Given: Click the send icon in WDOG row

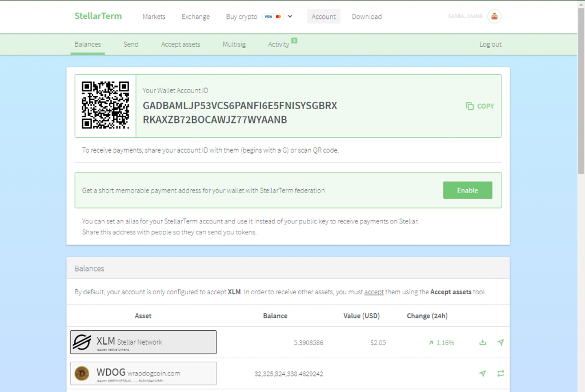Looking at the screenshot, I should tap(483, 373).
